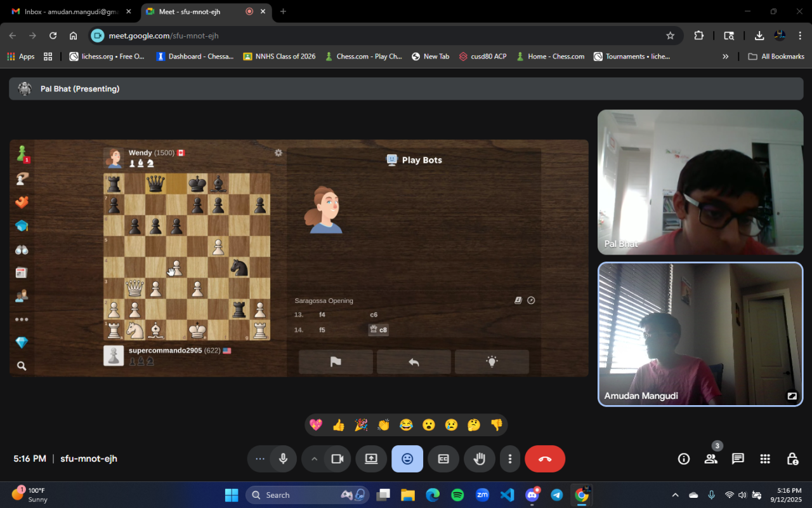Click the lightbulb hint button

(492, 362)
